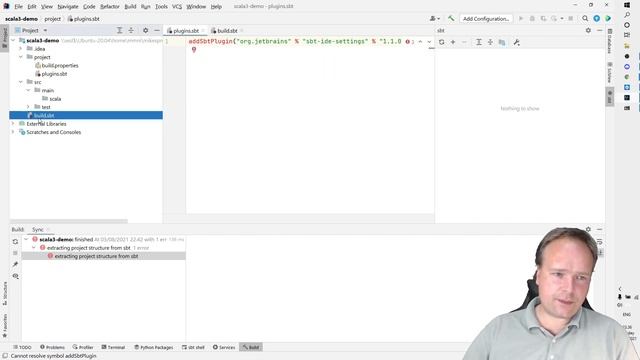Open the Windows taskbar search icon
The image size is (640, 360).
tap(627, 15)
